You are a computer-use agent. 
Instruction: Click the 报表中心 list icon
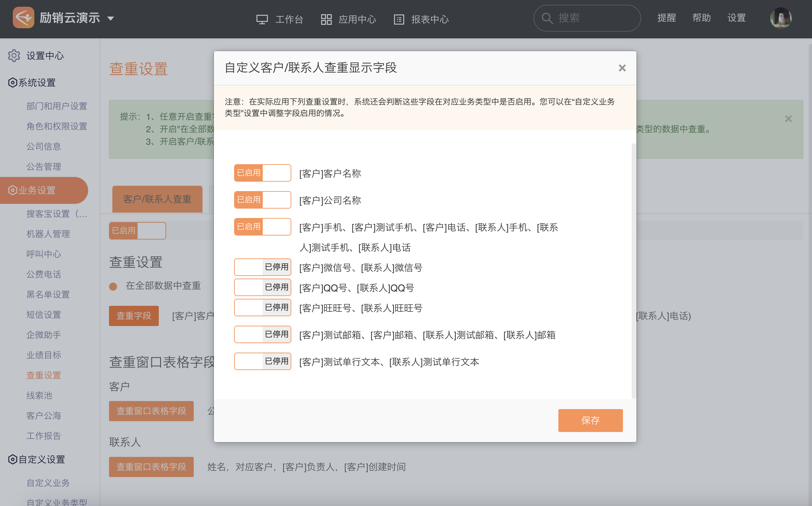click(x=399, y=20)
